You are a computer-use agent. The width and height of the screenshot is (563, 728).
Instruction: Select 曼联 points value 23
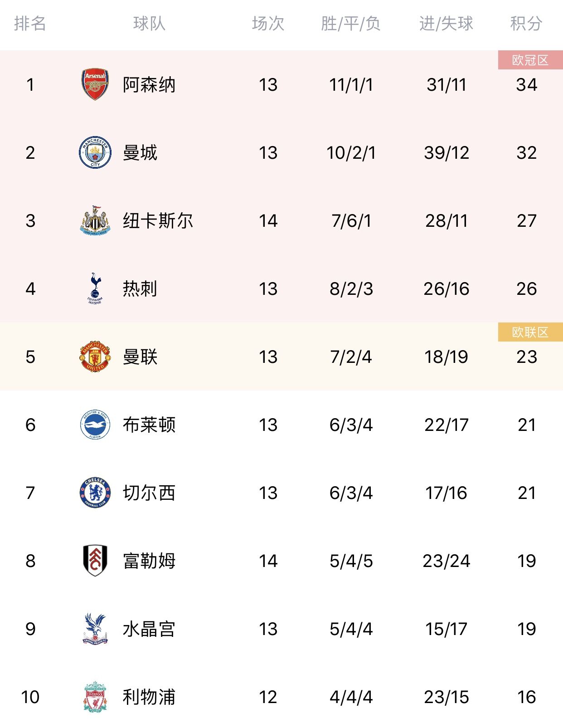(x=527, y=357)
